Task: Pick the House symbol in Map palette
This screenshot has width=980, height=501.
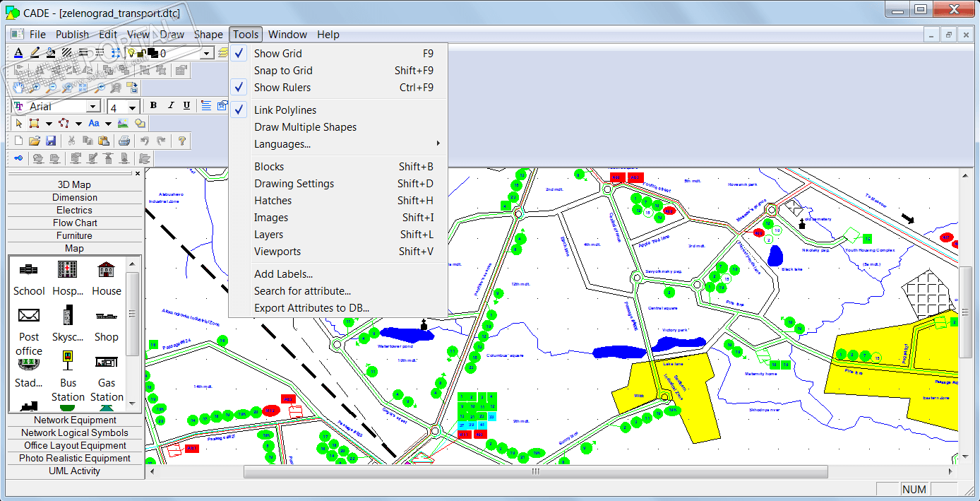Action: 107,277
